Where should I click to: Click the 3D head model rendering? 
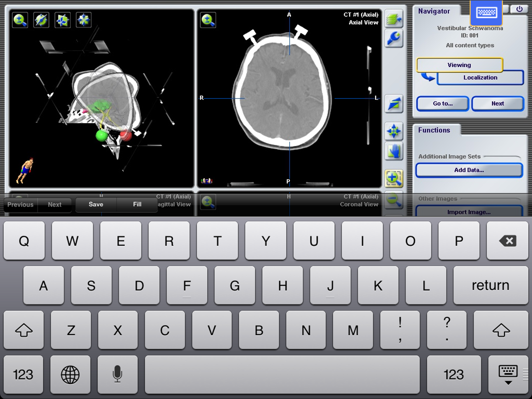[106, 111]
